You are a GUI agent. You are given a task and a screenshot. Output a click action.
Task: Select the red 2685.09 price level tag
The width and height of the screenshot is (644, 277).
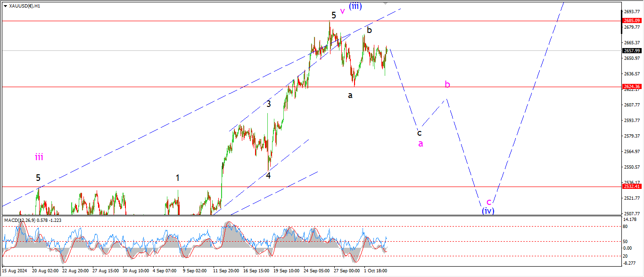coord(632,21)
